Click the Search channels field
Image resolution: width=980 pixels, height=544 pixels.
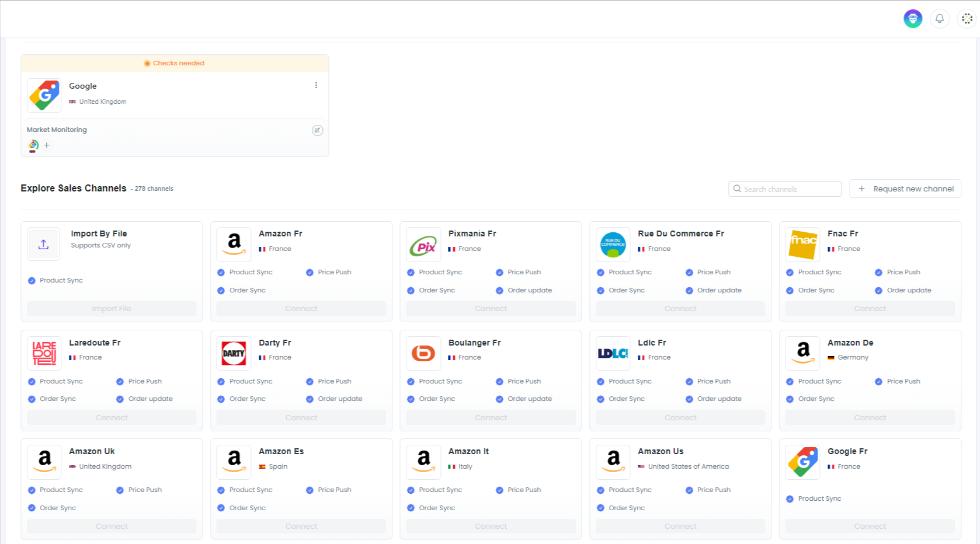(785, 189)
